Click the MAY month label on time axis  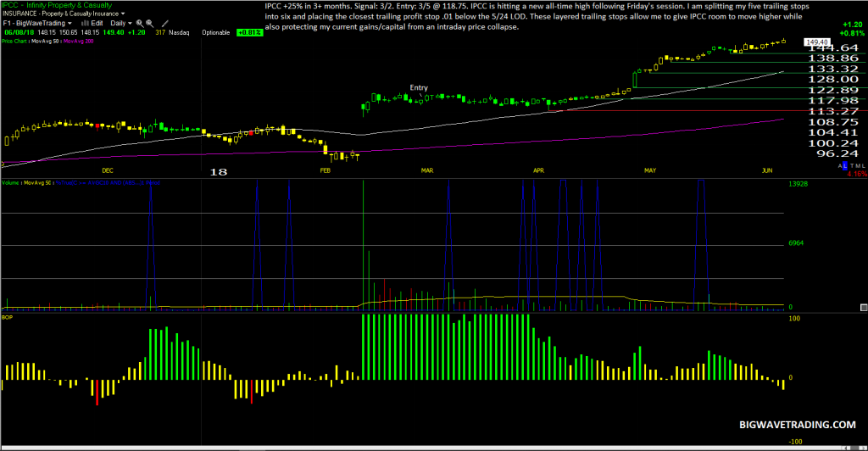[650, 170]
